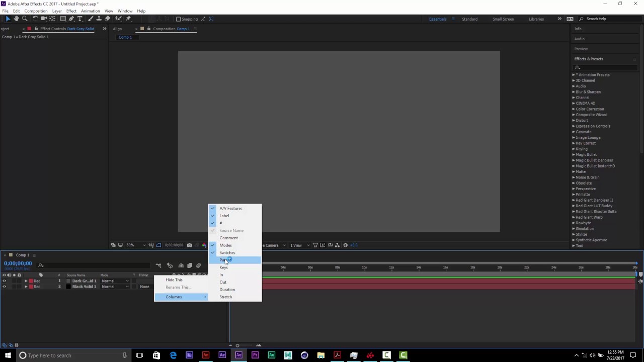Click Hide This in the context menu

coord(174,280)
